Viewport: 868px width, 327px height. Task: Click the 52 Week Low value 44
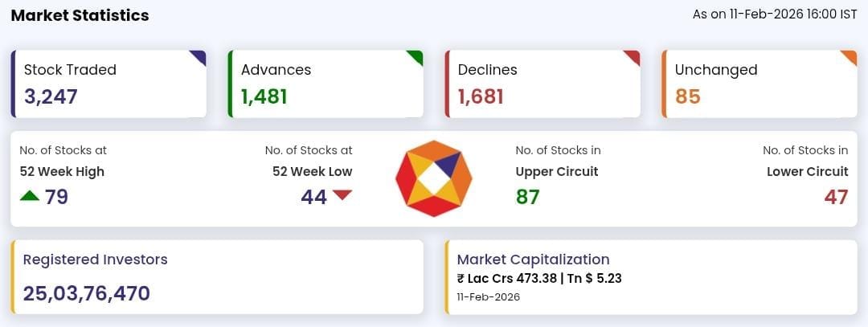coord(313,197)
